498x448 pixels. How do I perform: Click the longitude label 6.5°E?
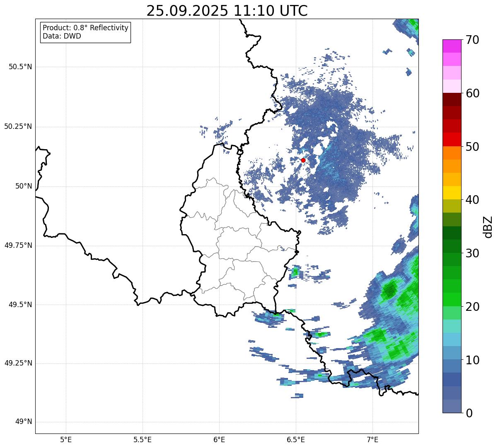pos(296,439)
